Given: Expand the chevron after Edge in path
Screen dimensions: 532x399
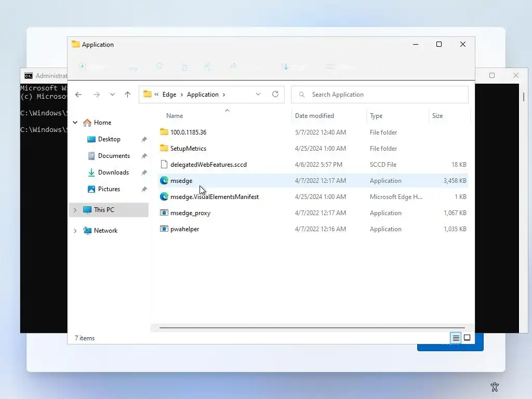Looking at the screenshot, I should [182, 95].
